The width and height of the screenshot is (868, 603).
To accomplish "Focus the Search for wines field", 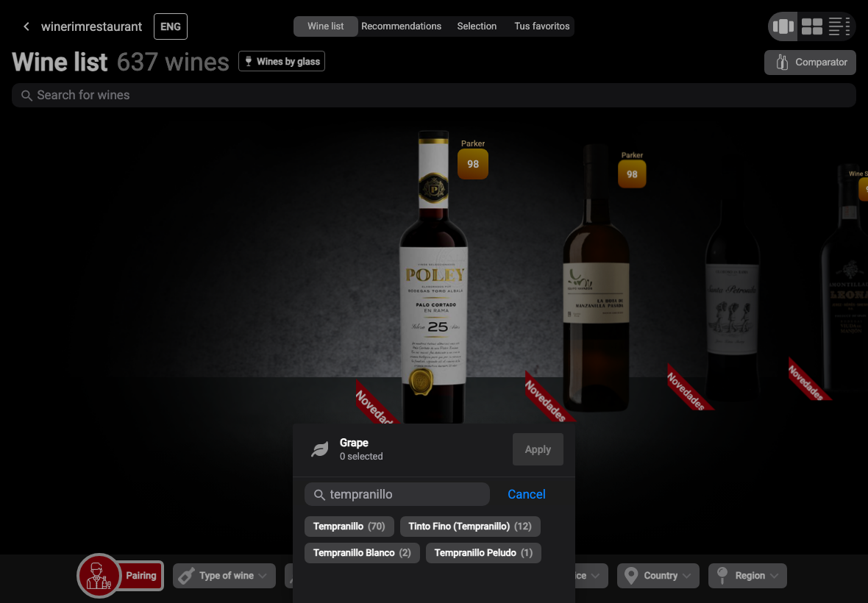I will point(434,95).
